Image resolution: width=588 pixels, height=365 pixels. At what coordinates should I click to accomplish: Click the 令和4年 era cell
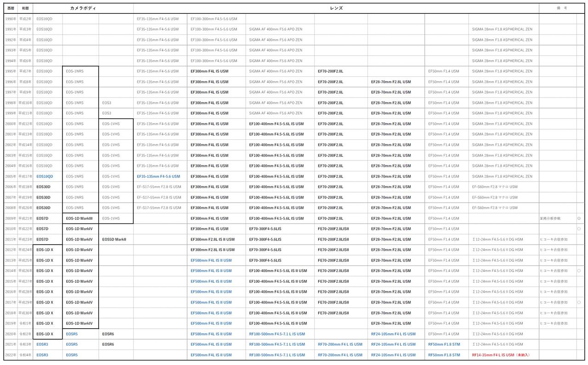(x=25, y=355)
